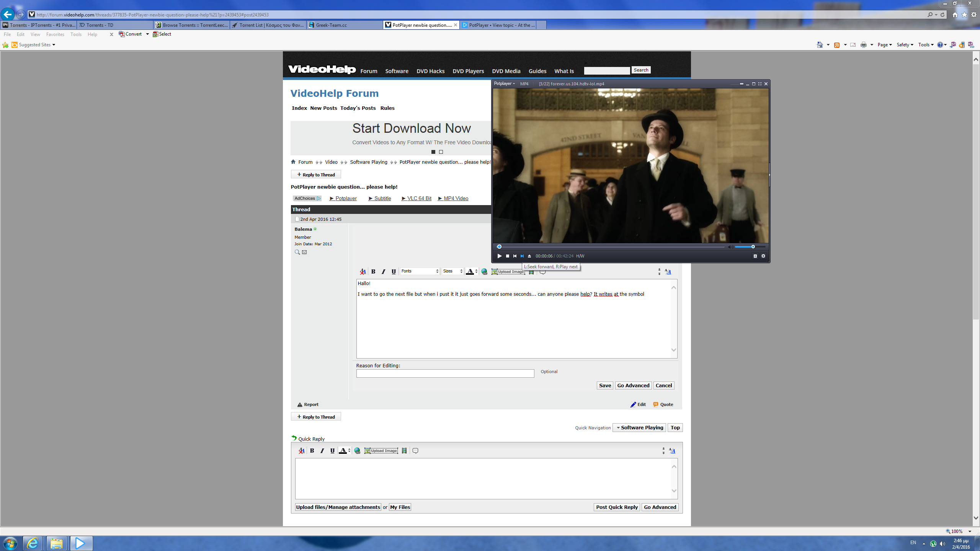
Task: Click the Quote post icon
Action: click(x=656, y=404)
